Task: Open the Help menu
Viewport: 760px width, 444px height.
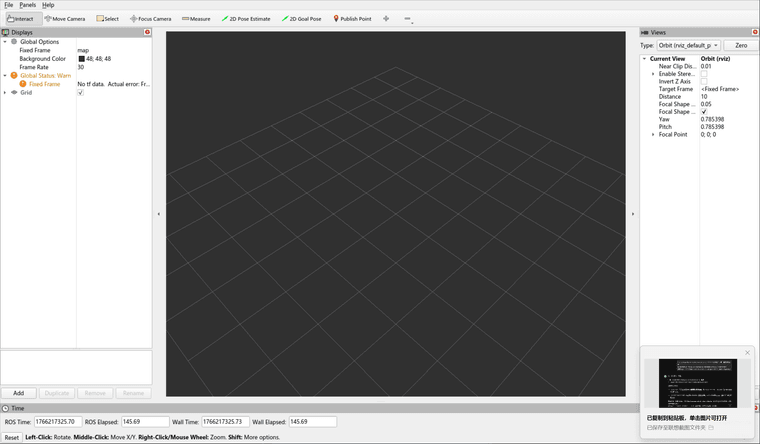Action: [x=48, y=5]
